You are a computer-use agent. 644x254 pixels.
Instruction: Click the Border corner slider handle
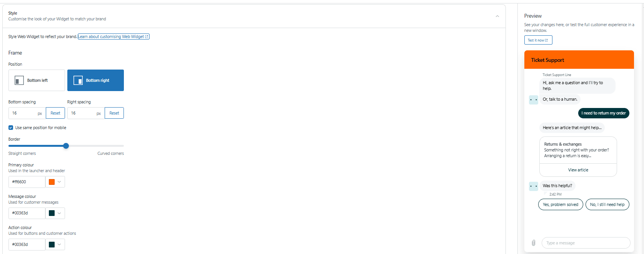(66, 146)
